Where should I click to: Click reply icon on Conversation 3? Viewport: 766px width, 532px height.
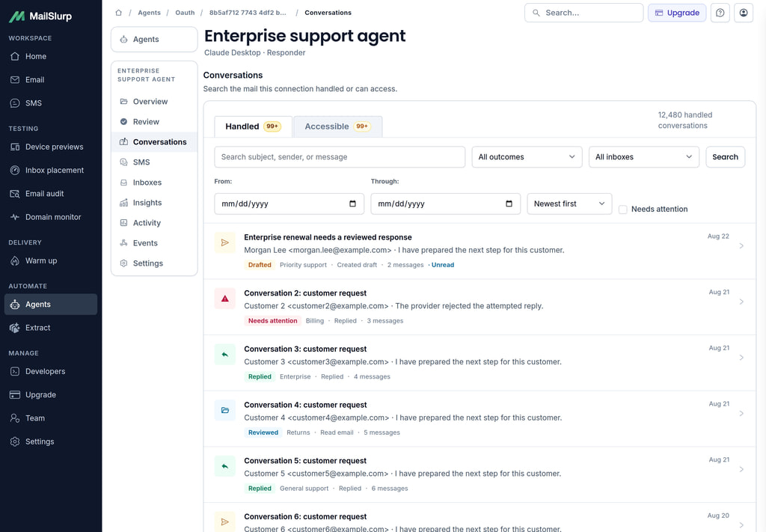224,355
